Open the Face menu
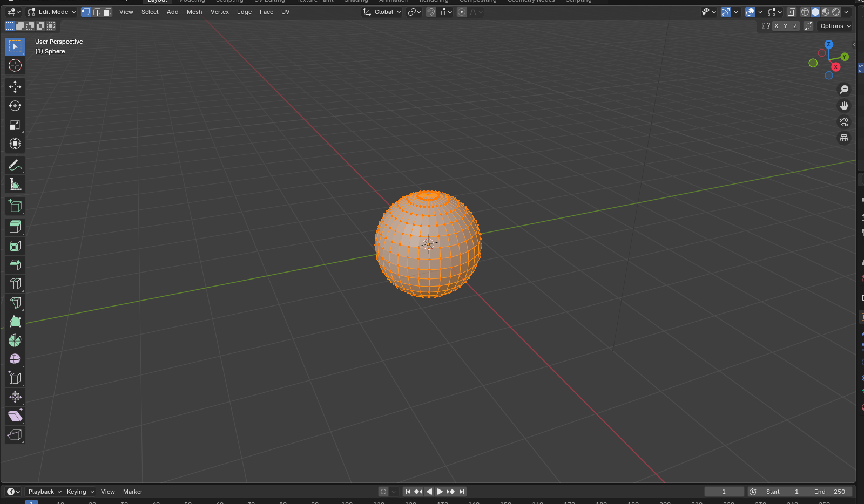 267,12
